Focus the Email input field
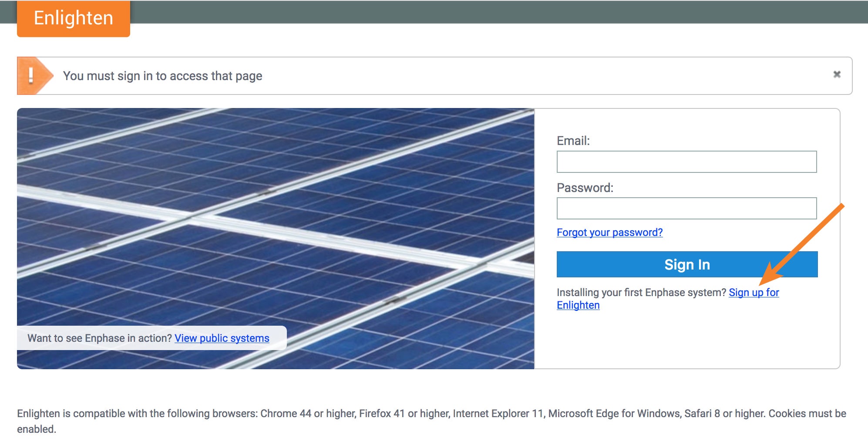This screenshot has width=868, height=445. click(x=686, y=162)
